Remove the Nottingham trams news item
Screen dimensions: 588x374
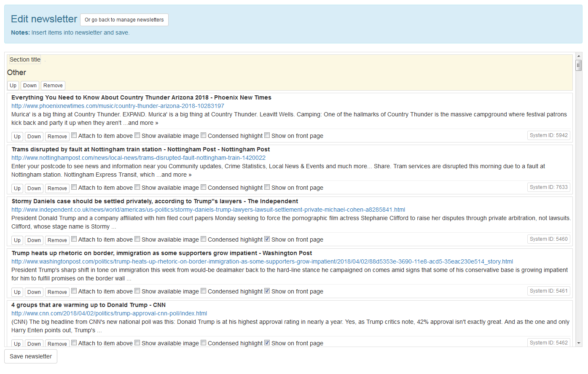tap(57, 188)
